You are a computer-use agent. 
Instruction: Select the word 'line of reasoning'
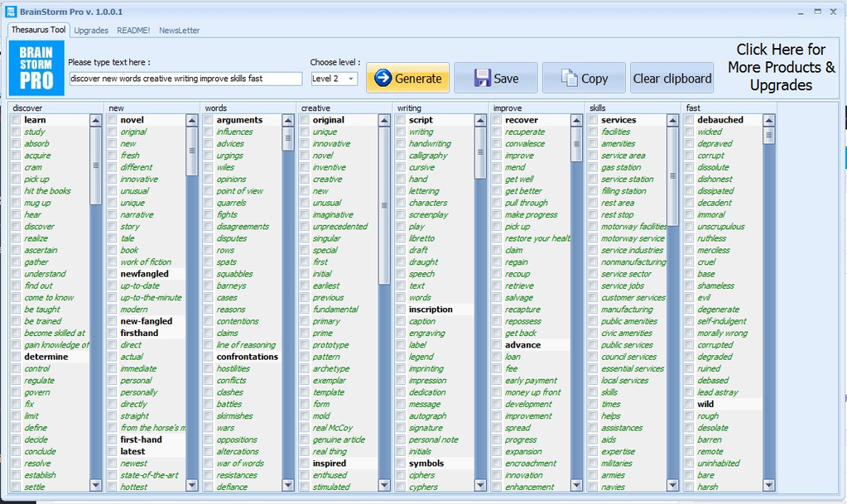(247, 344)
